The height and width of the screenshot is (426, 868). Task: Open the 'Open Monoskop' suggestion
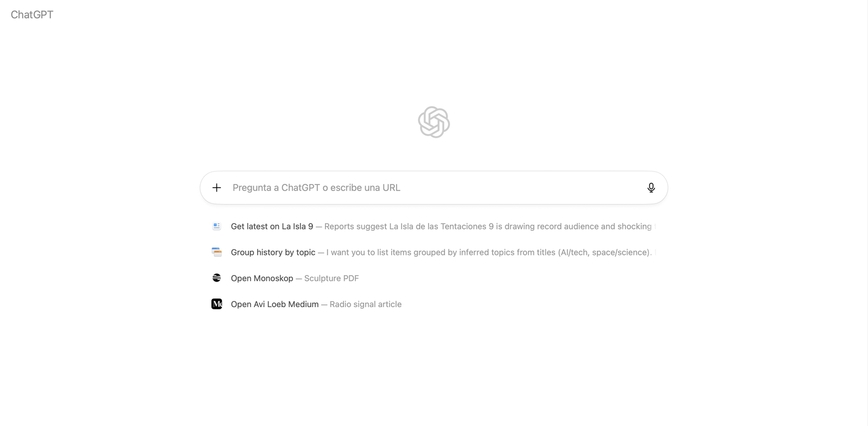[x=262, y=278]
